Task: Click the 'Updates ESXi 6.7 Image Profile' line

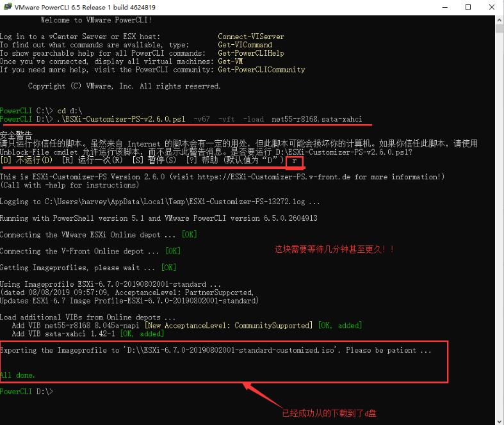Action: 129,301
